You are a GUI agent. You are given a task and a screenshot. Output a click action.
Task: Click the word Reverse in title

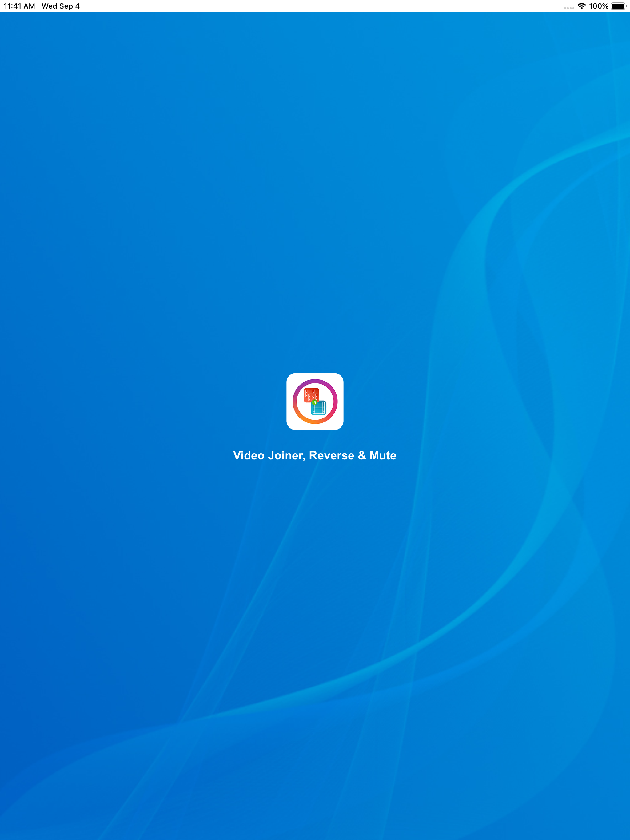coord(331,455)
